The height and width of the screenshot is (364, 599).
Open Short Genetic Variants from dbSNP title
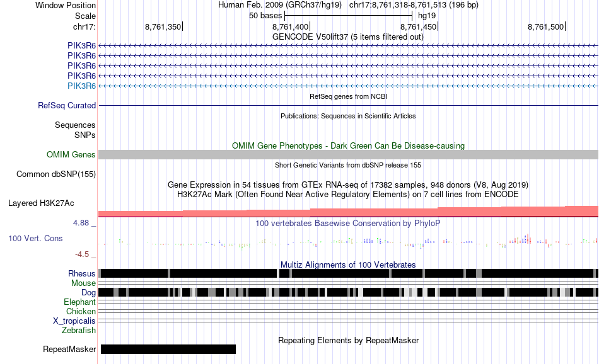tap(348, 165)
